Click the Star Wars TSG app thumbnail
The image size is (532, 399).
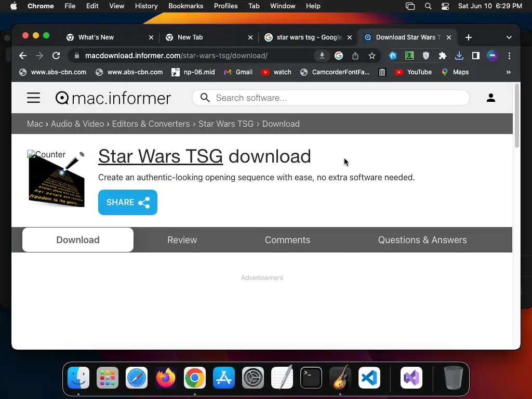coord(56,179)
